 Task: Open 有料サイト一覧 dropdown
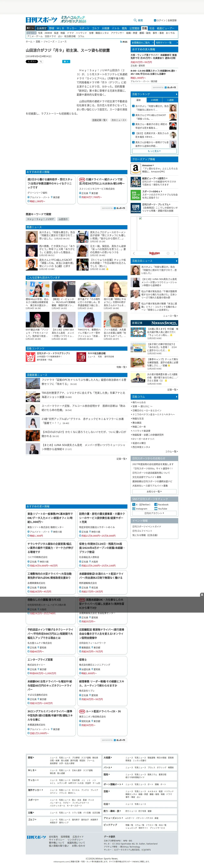click(x=166, y=43)
